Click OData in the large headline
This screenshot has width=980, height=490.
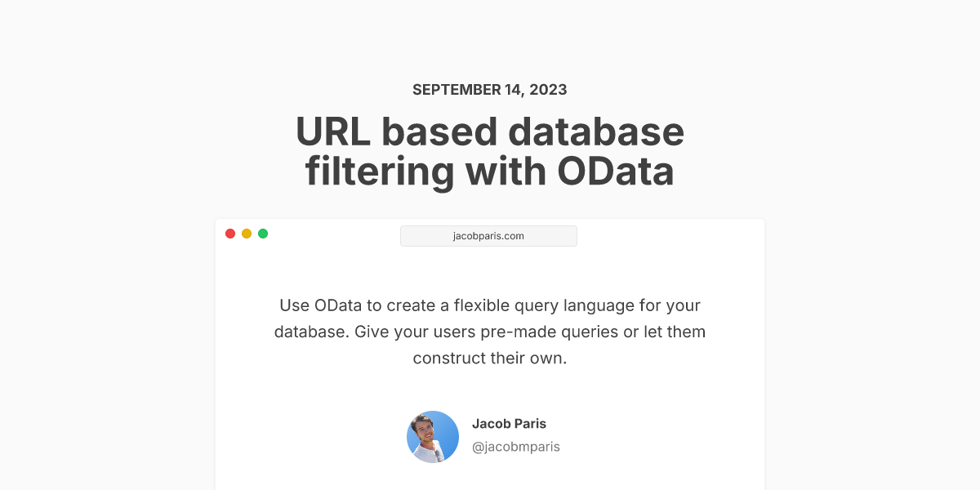(x=616, y=172)
